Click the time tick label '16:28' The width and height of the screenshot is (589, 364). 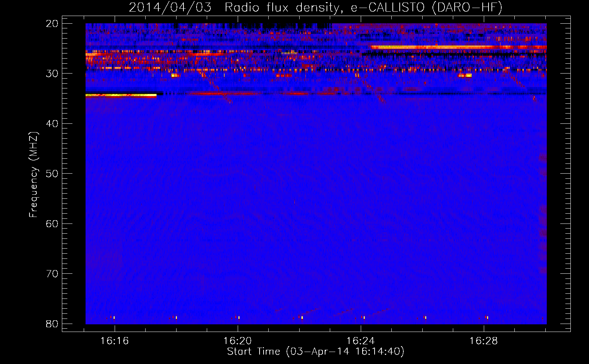click(484, 341)
